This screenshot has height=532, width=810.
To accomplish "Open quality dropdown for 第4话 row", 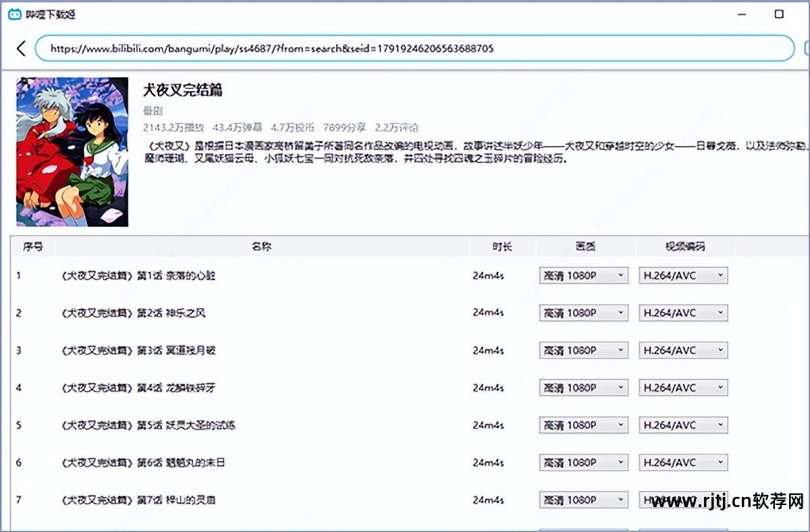I will 584,388.
